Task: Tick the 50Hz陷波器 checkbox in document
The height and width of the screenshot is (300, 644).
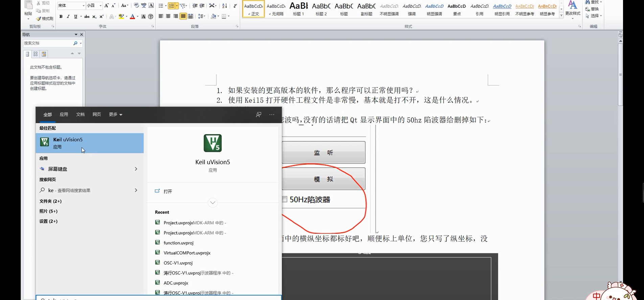Action: [x=284, y=199]
